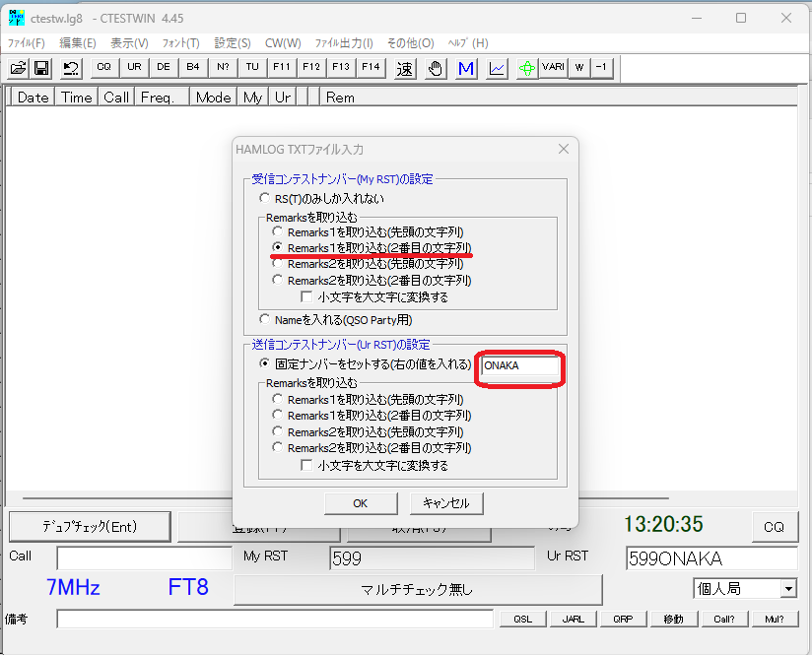The image size is (812, 655).
Task: Click the speed (速) toolbar icon
Action: click(404, 68)
